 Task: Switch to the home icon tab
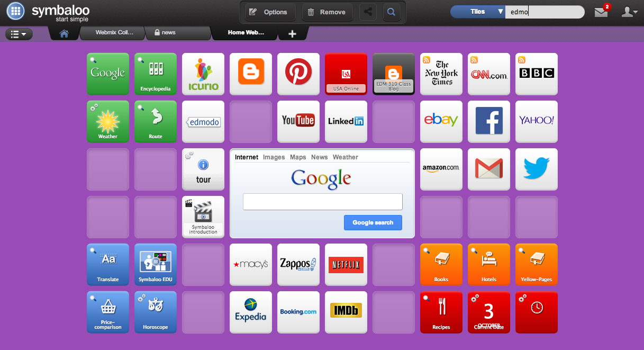(64, 33)
